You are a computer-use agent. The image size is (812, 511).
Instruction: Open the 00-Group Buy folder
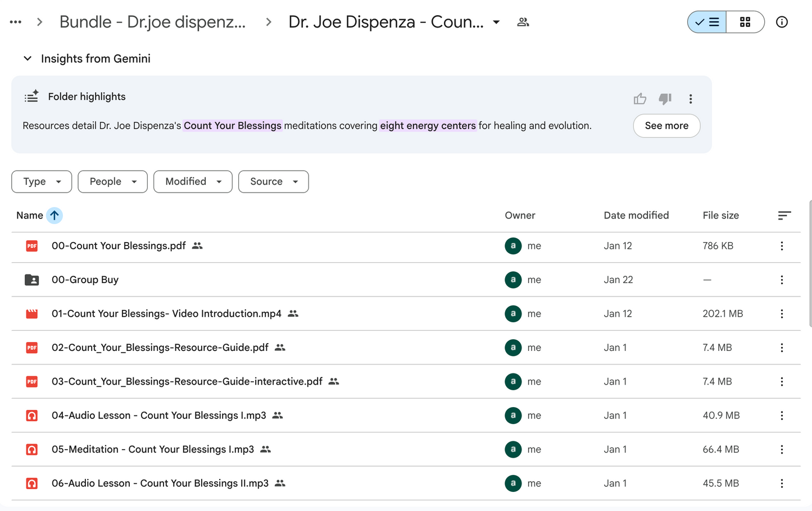tap(85, 280)
